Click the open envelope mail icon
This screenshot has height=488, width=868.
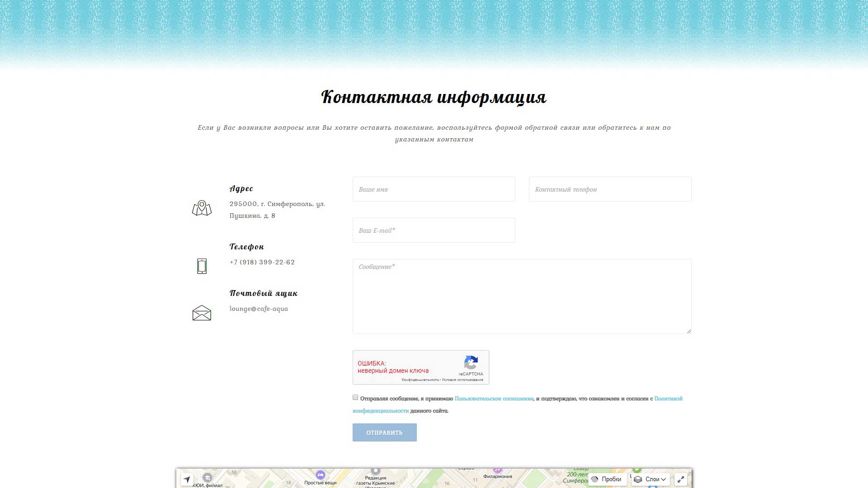coord(202,313)
